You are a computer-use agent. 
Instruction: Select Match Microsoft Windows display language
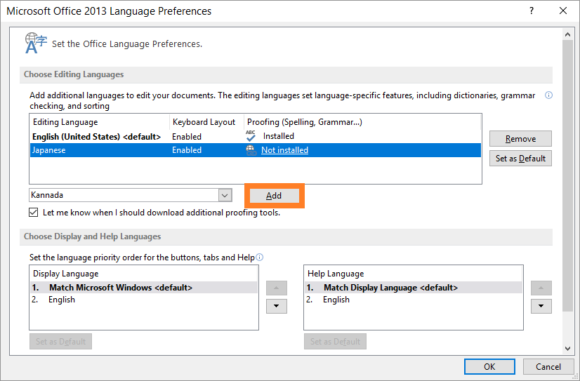tap(144, 287)
